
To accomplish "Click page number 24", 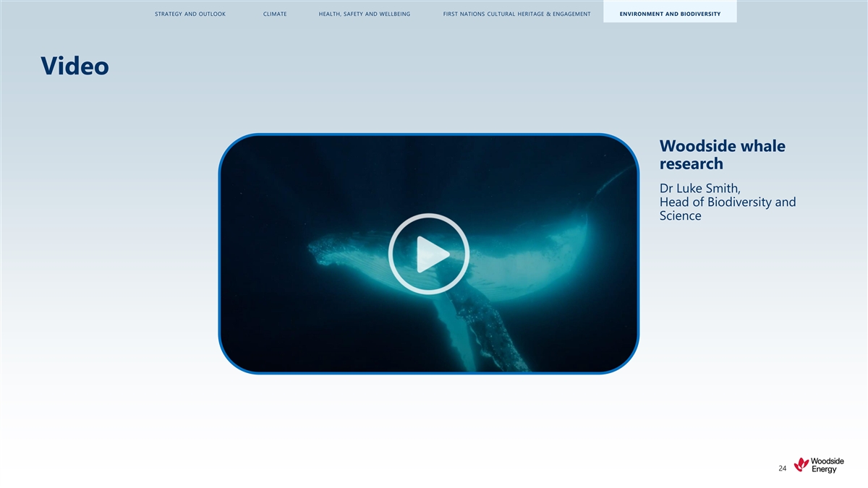I will pyautogui.click(x=783, y=469).
